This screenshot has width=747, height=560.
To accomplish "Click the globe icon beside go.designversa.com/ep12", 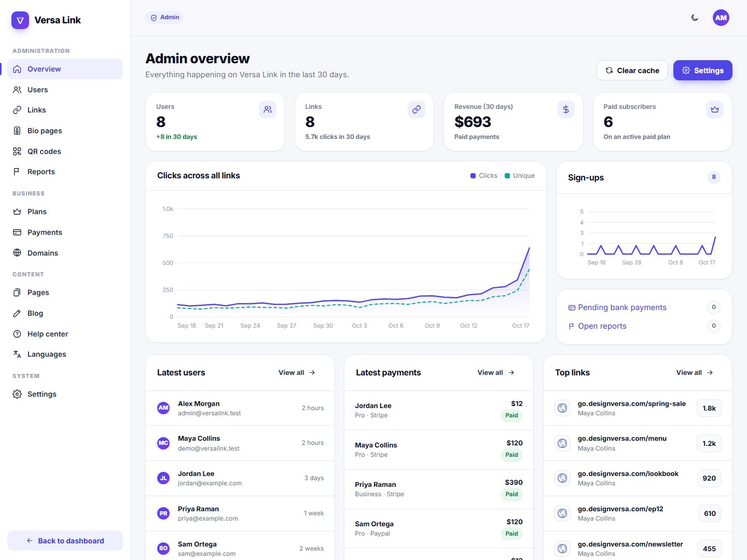I will [x=562, y=513].
